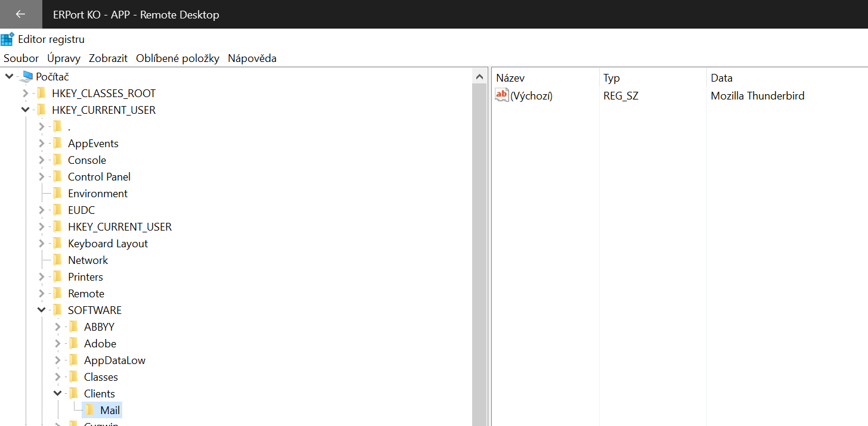Open the Nápověda menu
868x426 pixels.
point(252,58)
